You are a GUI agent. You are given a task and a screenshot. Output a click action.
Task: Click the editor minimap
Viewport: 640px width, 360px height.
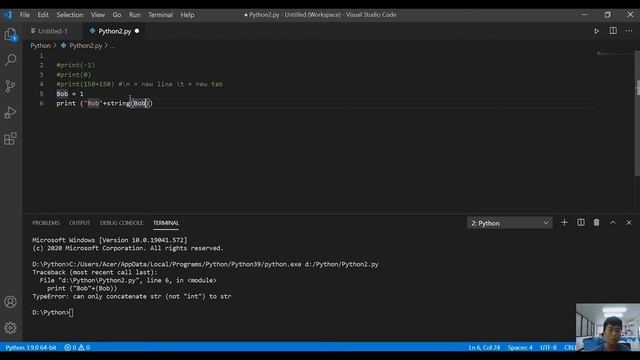coord(614,53)
